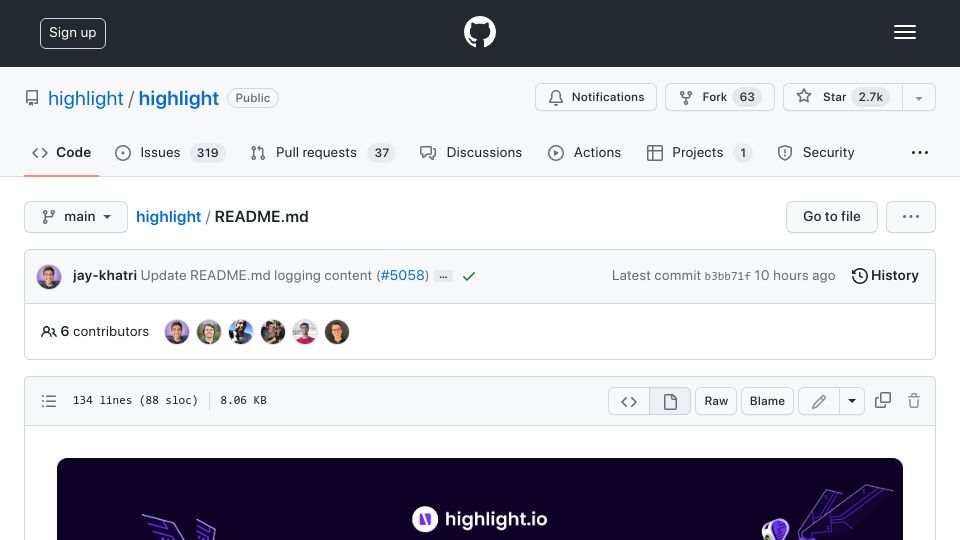Screen dimensions: 960x540
Task: Open the bold highlight repository link
Action: coord(178,98)
